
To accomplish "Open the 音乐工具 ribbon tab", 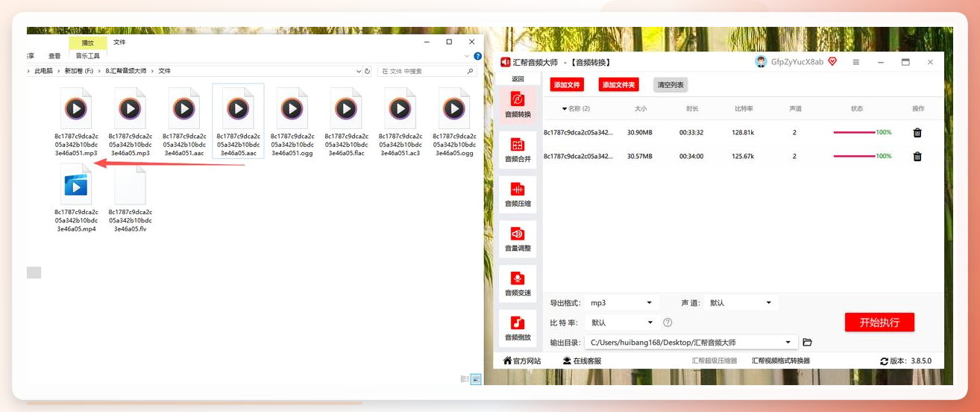I will 88,55.
